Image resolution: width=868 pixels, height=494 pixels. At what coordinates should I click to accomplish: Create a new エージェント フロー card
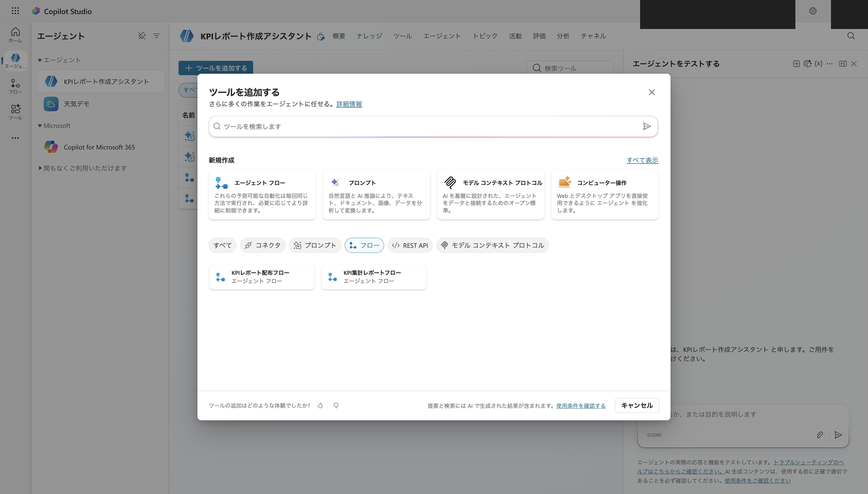(262, 195)
